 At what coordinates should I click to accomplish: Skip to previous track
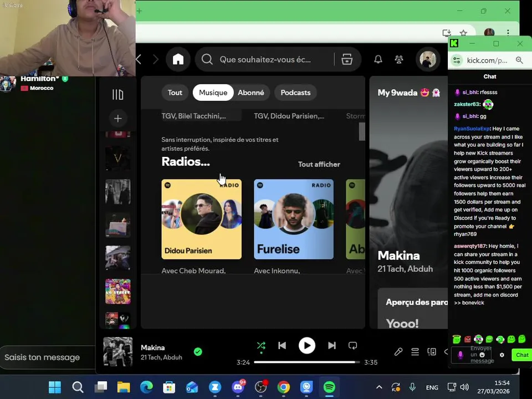click(282, 345)
